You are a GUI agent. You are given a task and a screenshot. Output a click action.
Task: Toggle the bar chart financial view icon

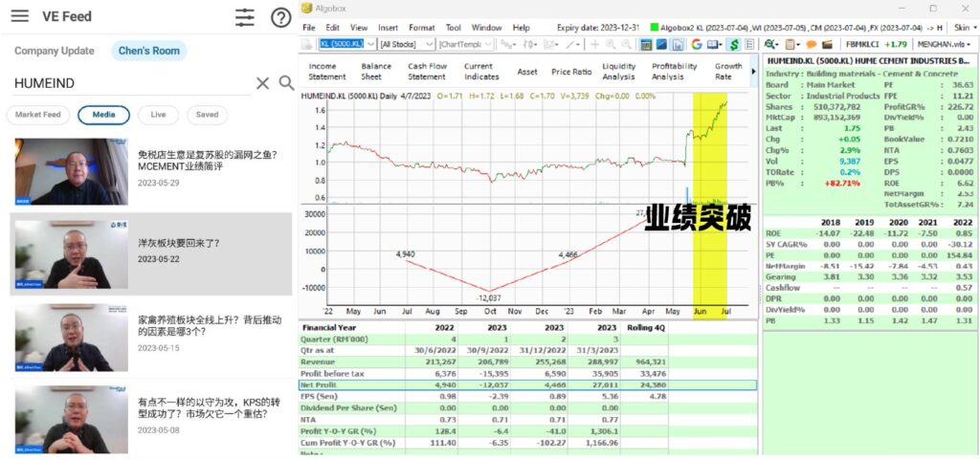tap(678, 44)
